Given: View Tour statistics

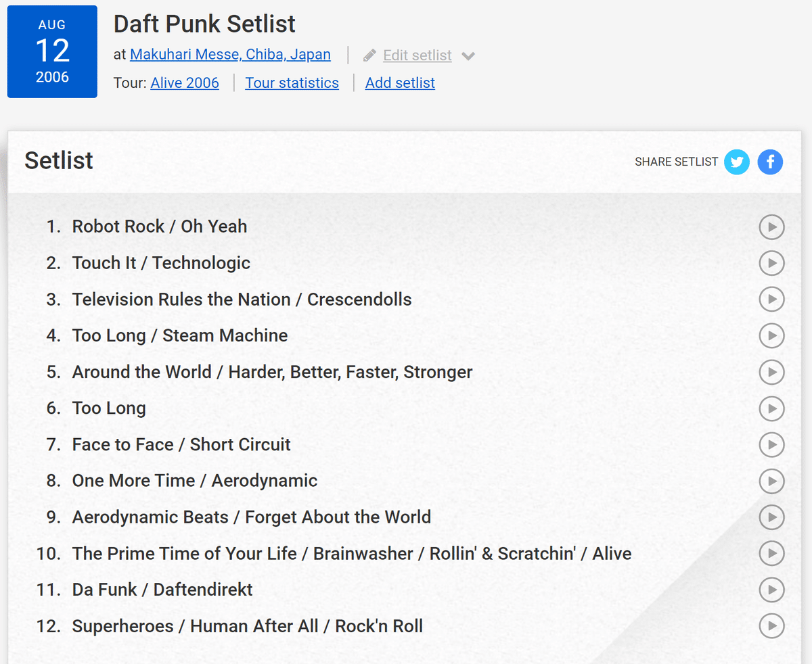Looking at the screenshot, I should pyautogui.click(x=292, y=83).
